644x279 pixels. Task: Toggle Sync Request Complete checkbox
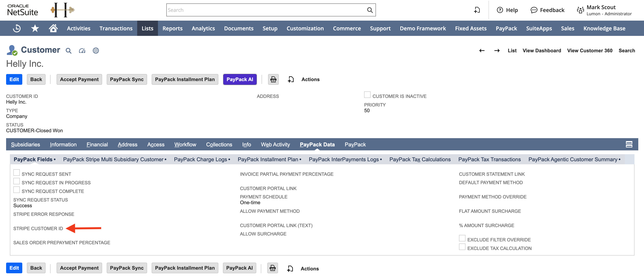pos(17,190)
